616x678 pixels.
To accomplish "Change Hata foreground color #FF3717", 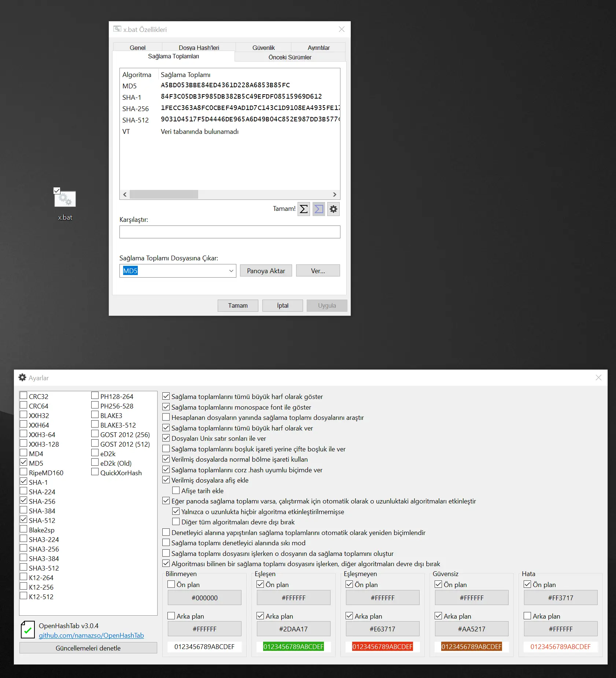I will (561, 598).
